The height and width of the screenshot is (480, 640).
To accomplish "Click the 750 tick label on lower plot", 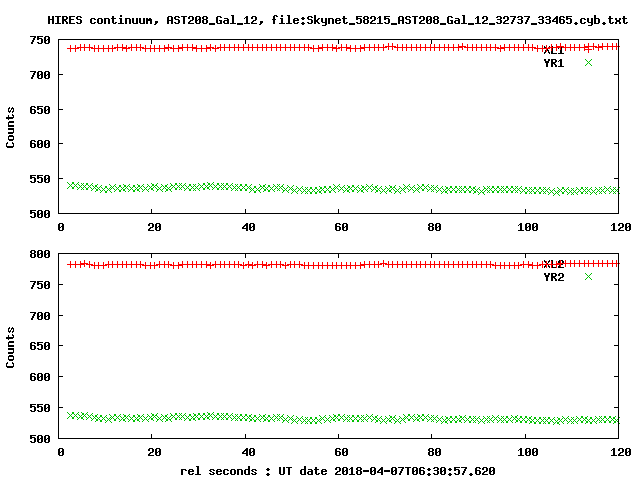I will [x=40, y=285].
